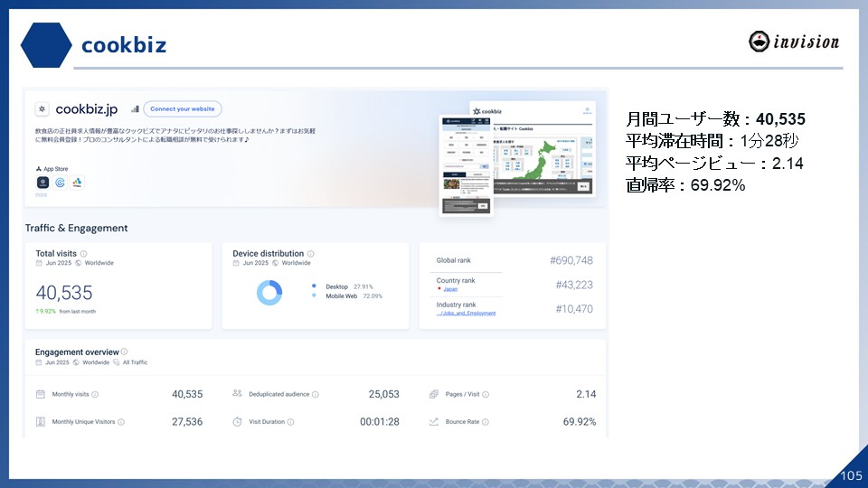Click the App Store label
Screen dimensions: 868x488
(x=55, y=169)
